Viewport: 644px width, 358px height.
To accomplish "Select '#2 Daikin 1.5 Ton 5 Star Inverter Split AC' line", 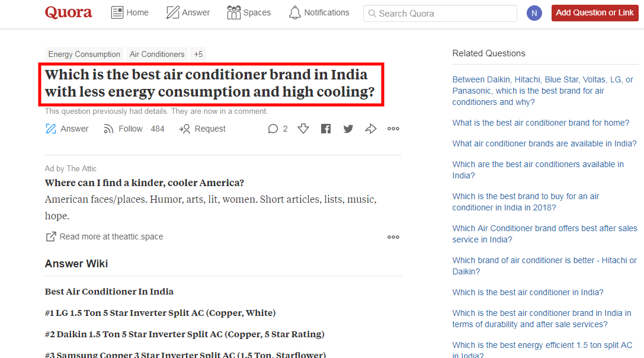I will 184,334.
